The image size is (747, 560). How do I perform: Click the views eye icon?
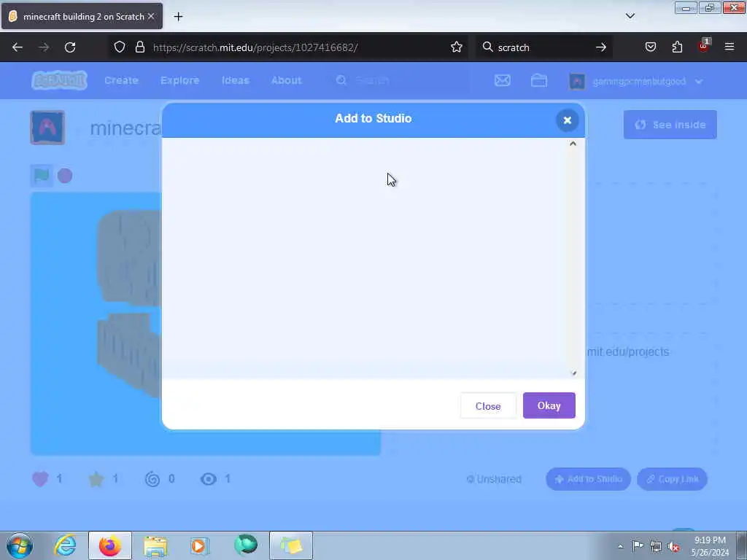click(208, 479)
